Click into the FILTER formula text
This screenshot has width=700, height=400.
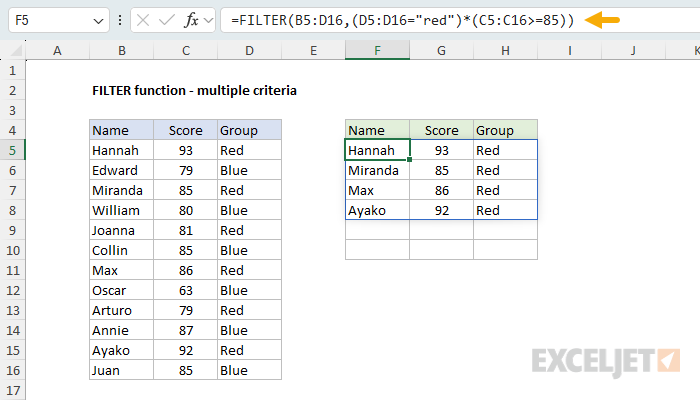(x=402, y=20)
